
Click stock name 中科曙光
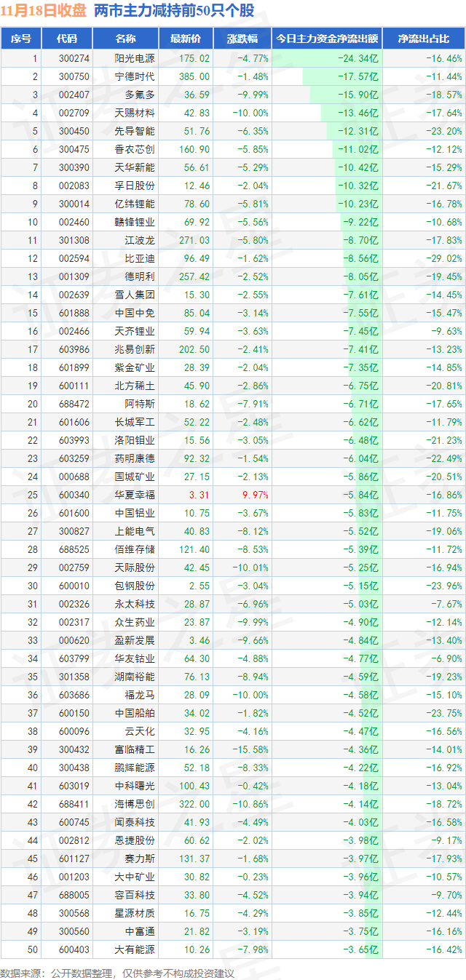(x=135, y=786)
